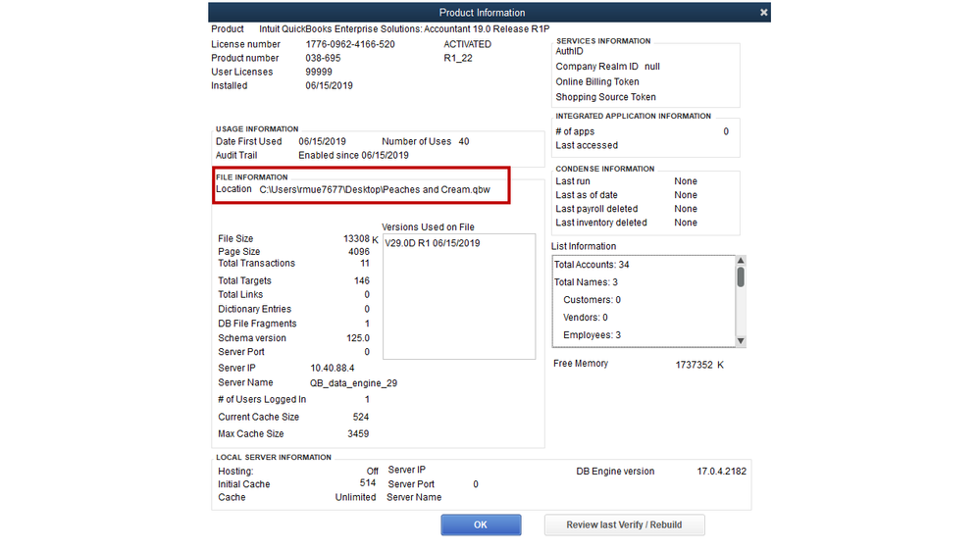Select file location path Peaches and Cream.qbw

point(375,190)
